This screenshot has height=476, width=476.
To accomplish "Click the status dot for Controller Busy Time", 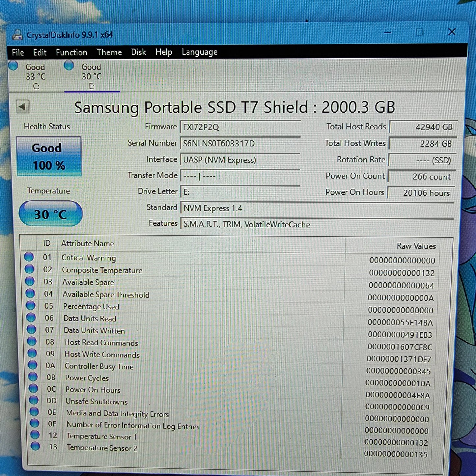I will [32, 365].
